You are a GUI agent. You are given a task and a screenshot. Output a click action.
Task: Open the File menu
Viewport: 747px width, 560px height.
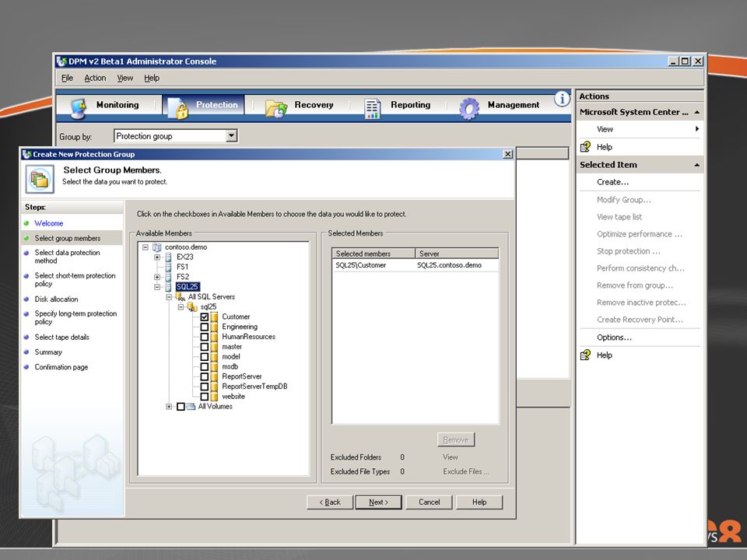(67, 78)
